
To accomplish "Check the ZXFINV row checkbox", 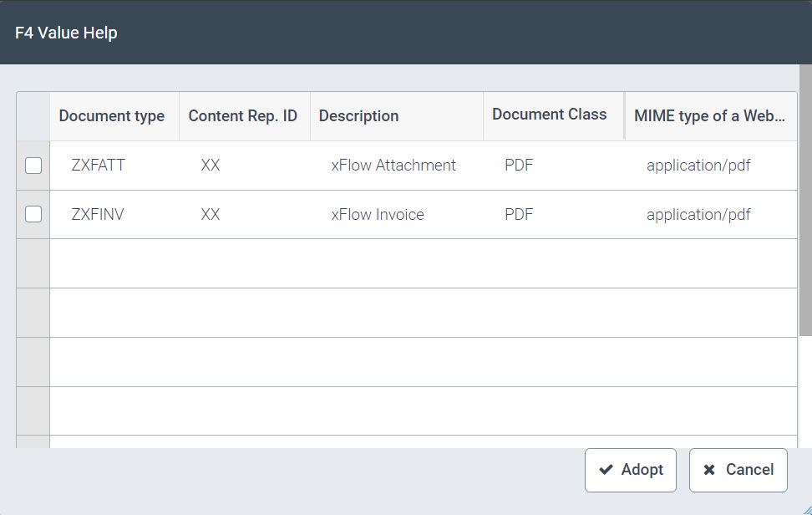I will tap(33, 215).
